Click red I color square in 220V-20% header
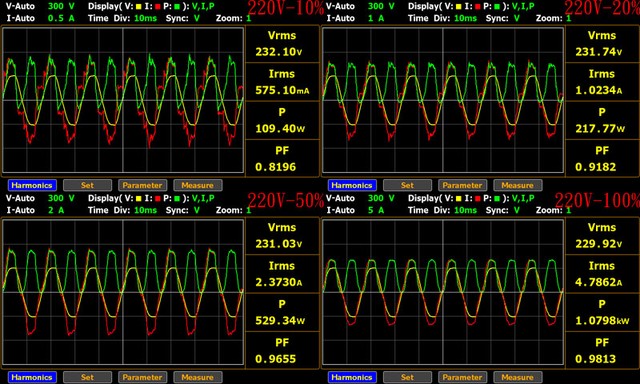The height and width of the screenshot is (384, 640). [x=478, y=7]
